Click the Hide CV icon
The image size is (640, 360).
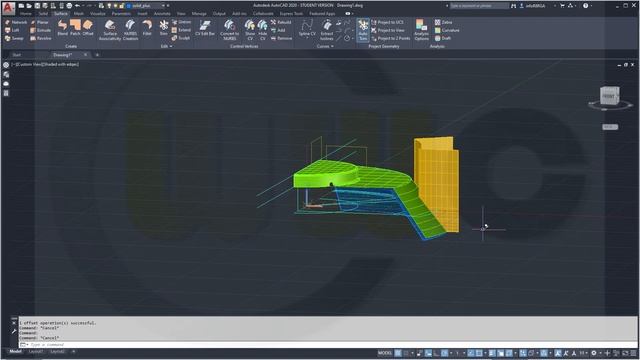click(262, 30)
